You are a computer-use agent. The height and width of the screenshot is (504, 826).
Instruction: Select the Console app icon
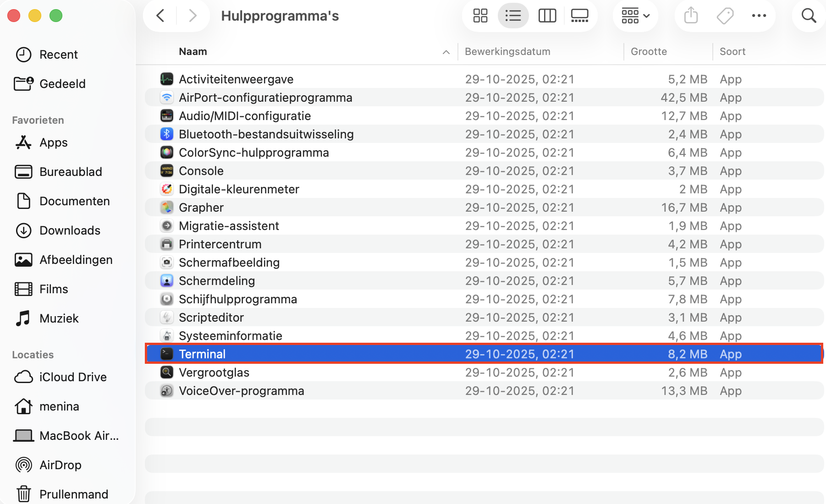tap(167, 170)
